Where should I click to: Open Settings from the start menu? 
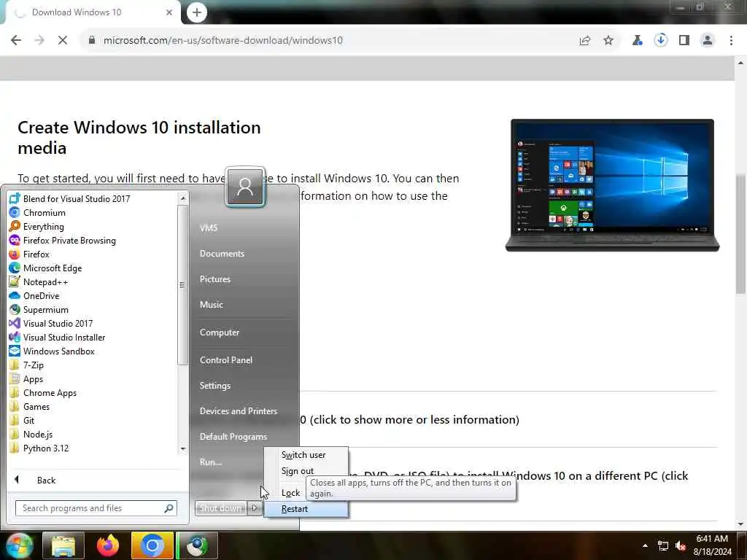coord(215,385)
